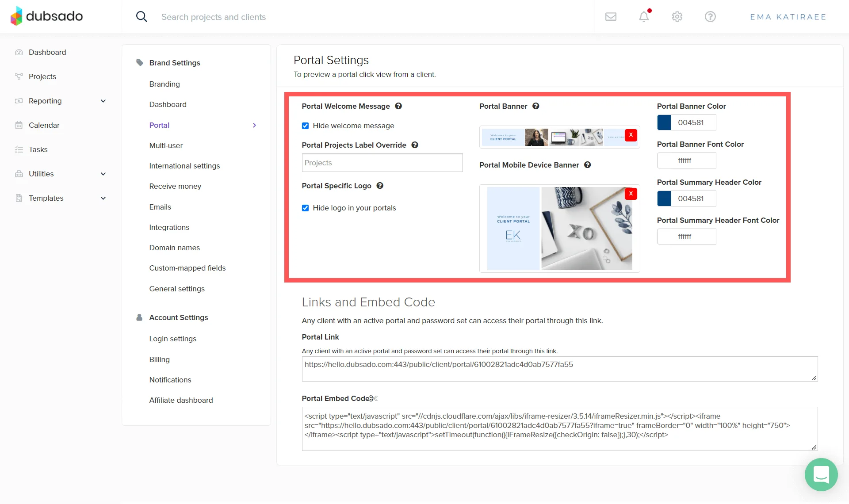Open Emails settings
Image resolution: width=849 pixels, height=504 pixels.
160,207
